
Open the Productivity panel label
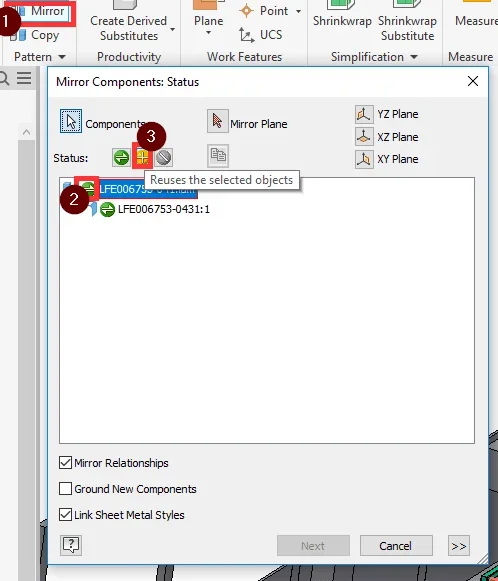click(129, 57)
